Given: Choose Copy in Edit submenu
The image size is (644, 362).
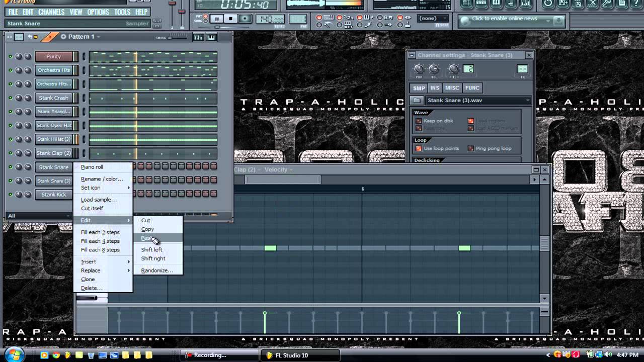Looking at the screenshot, I should [x=158, y=229].
